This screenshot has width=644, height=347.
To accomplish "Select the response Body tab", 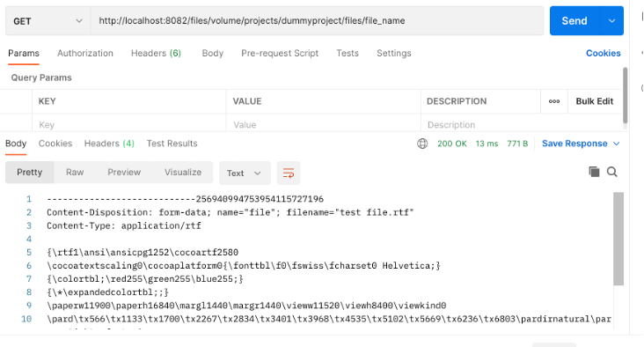I will 16,144.
